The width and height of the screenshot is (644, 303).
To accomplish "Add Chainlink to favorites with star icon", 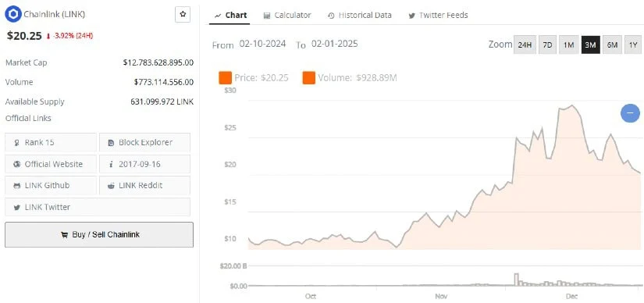I will pos(183,14).
